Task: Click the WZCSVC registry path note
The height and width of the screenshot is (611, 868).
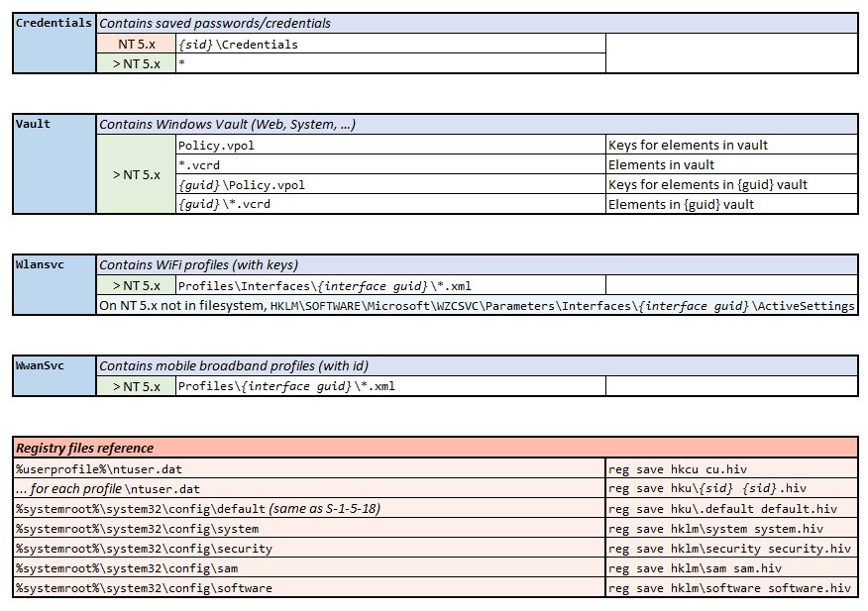Action: tap(477, 305)
